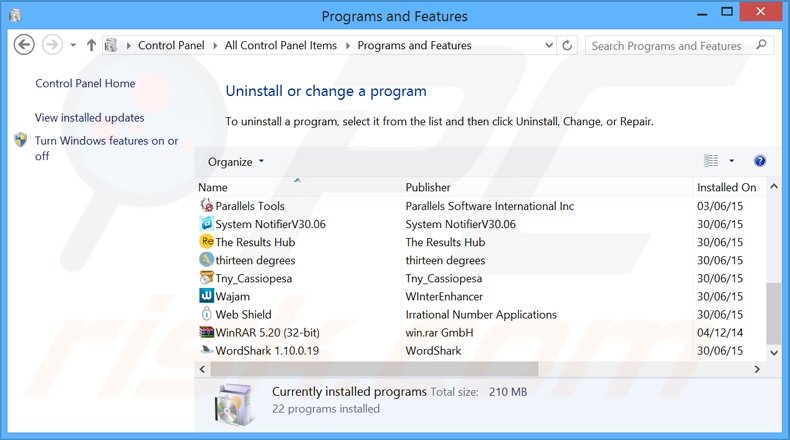Select thirteen degrees name text
The width and height of the screenshot is (790, 440).
pyautogui.click(x=255, y=260)
